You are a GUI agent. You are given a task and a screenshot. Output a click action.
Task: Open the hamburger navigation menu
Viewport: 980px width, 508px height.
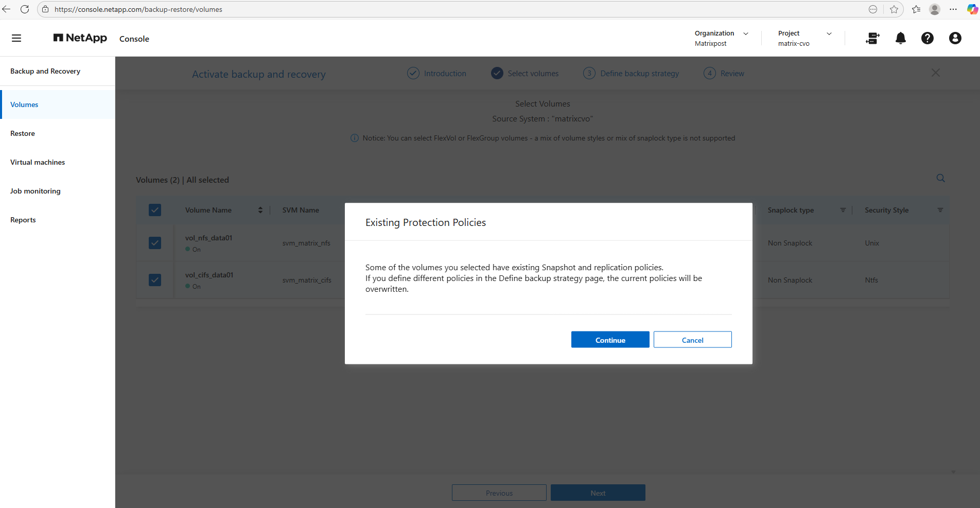(x=16, y=38)
